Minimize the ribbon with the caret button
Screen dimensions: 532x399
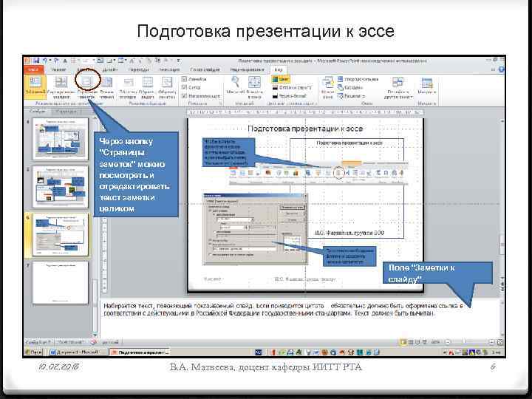493,69
